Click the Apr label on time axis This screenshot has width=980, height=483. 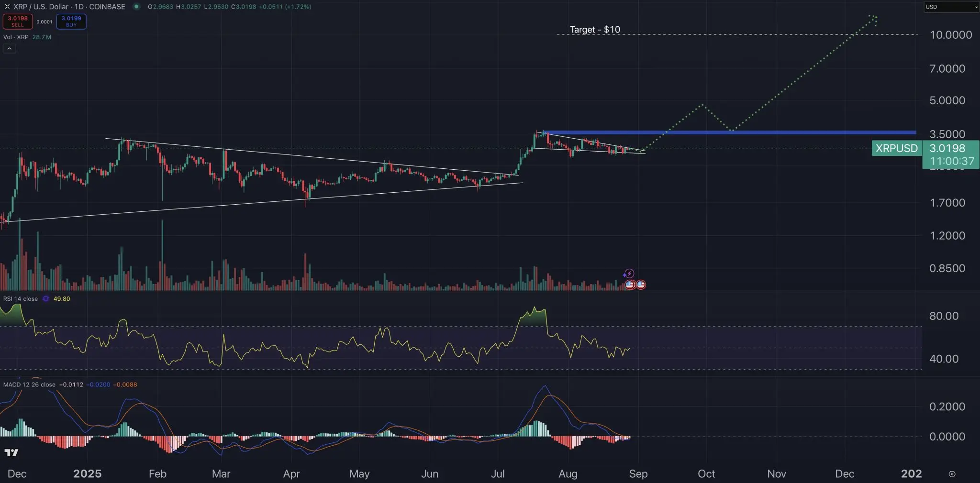click(x=291, y=474)
